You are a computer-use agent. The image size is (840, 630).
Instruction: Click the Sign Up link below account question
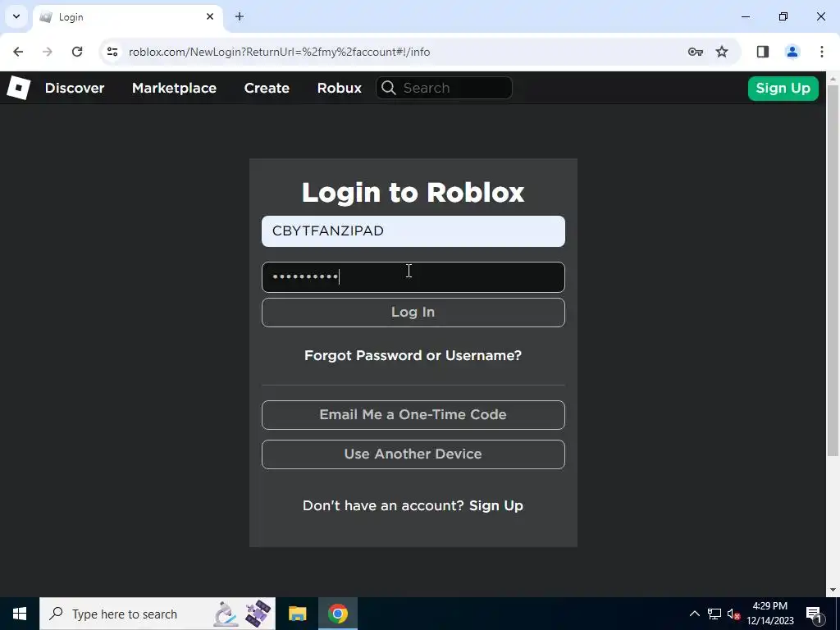click(x=496, y=505)
